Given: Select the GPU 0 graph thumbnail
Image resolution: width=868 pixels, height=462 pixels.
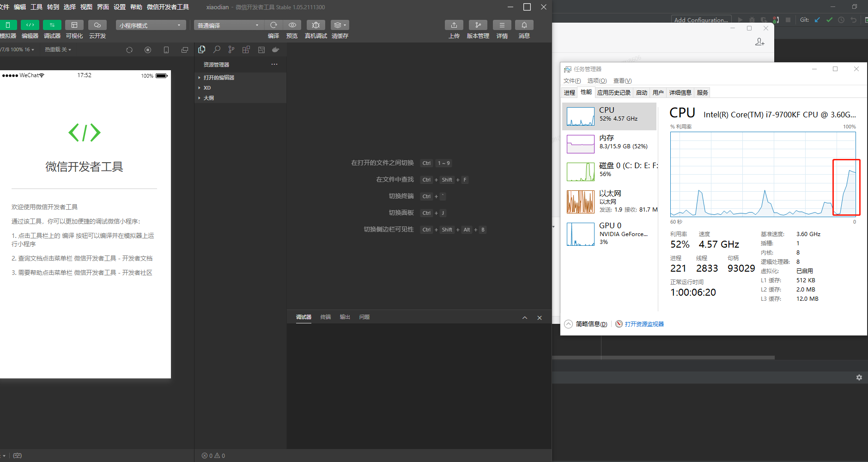Looking at the screenshot, I should [x=581, y=234].
